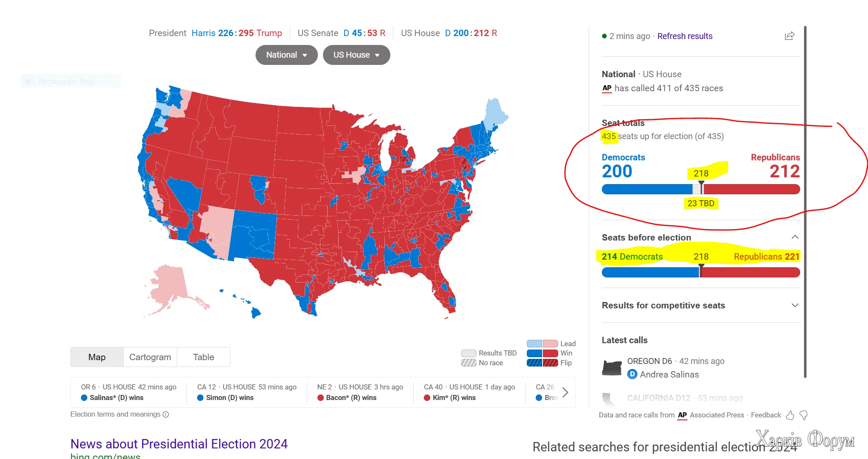
Task: Switch to the Cartogram view tab
Action: (x=150, y=357)
